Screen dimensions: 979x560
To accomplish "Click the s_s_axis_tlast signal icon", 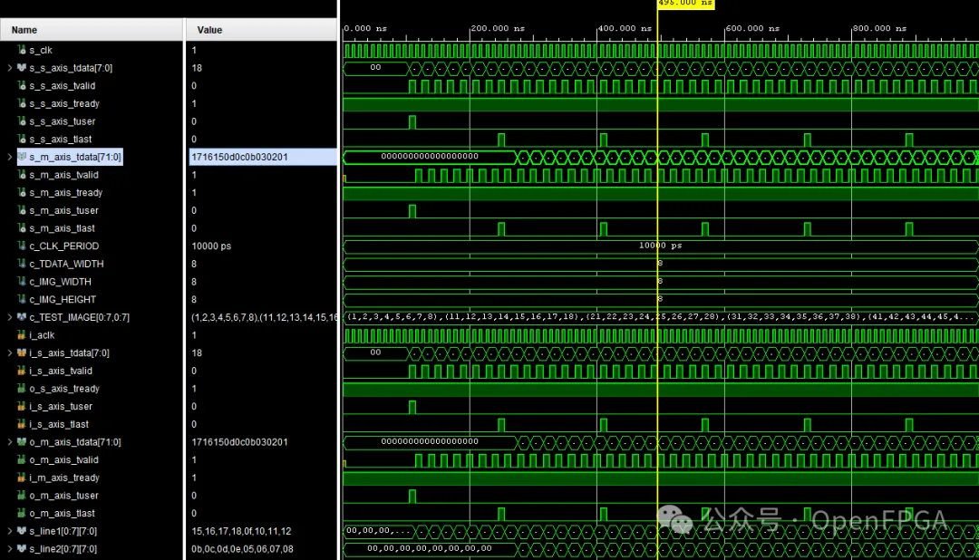I will 22,139.
